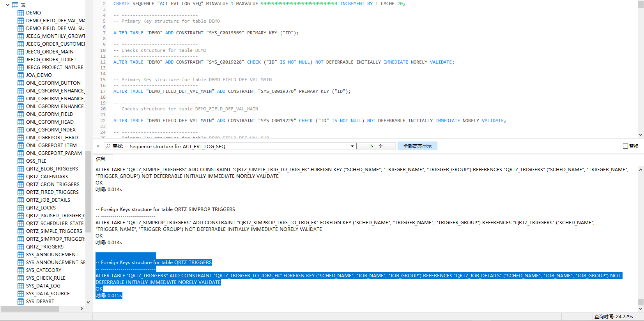This screenshot has width=644, height=321.
Task: Click the tree horizontal scrollbar thumb
Action: coord(30,309)
